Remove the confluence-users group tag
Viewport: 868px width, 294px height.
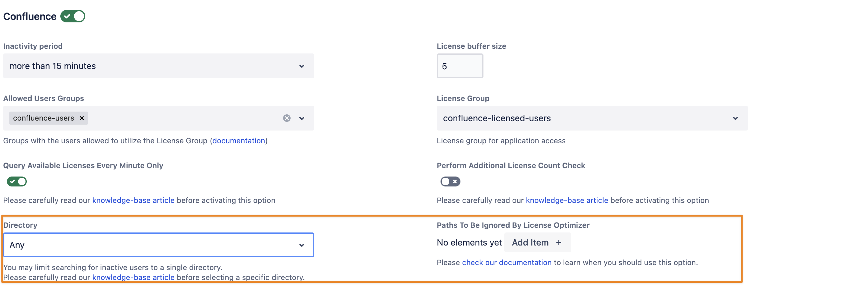[82, 118]
